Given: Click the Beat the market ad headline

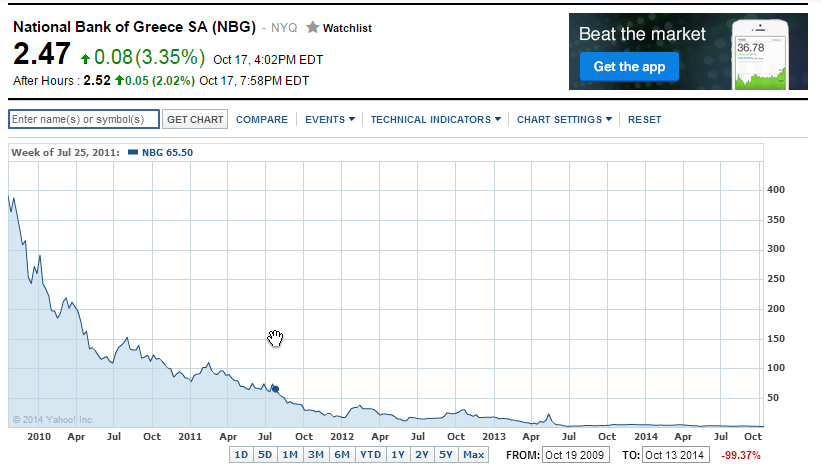Looking at the screenshot, I should (642, 34).
